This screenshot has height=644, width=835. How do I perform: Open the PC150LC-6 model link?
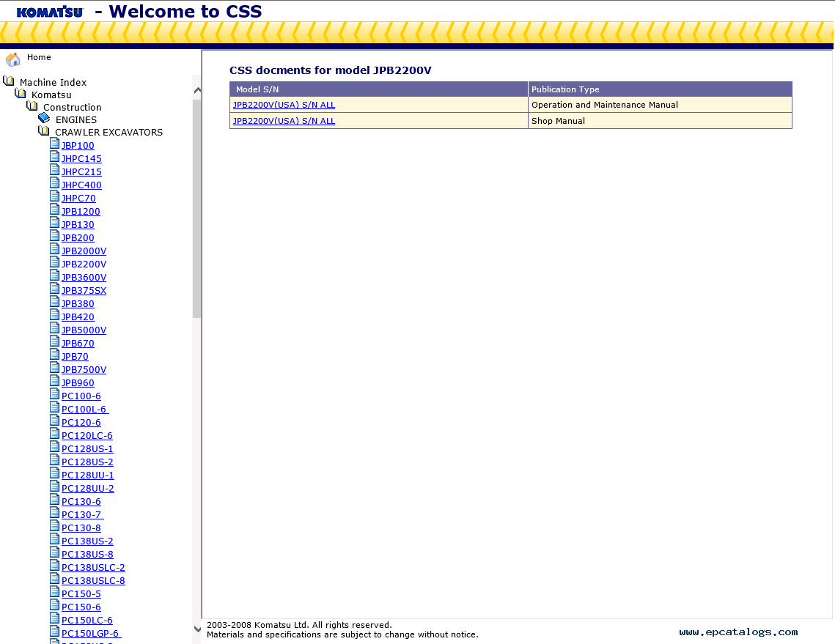[87, 621]
